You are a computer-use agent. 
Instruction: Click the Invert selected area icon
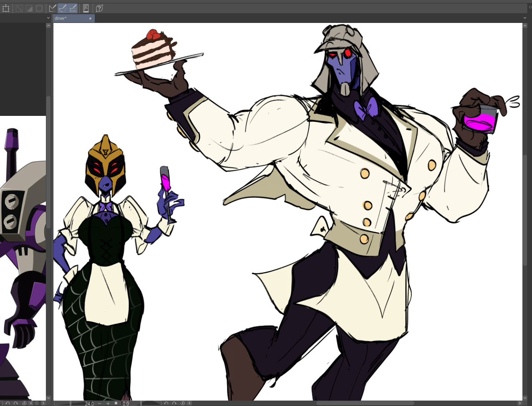click(x=29, y=8)
